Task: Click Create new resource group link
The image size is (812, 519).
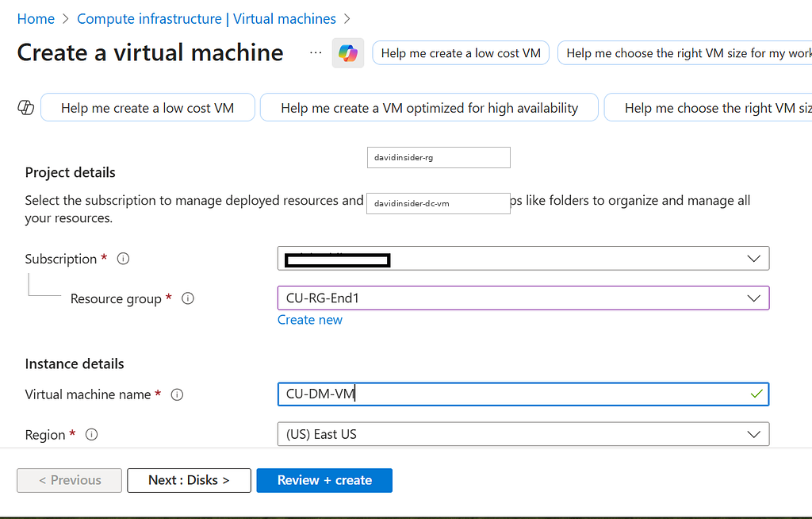Action: [x=310, y=320]
